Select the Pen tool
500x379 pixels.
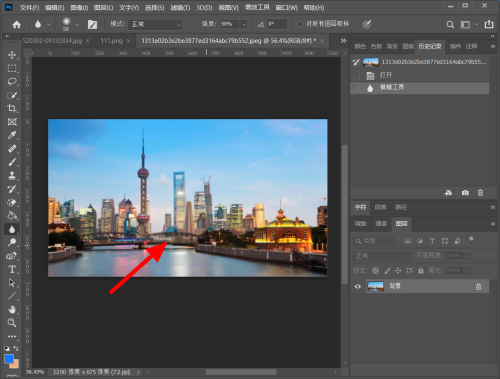12,256
